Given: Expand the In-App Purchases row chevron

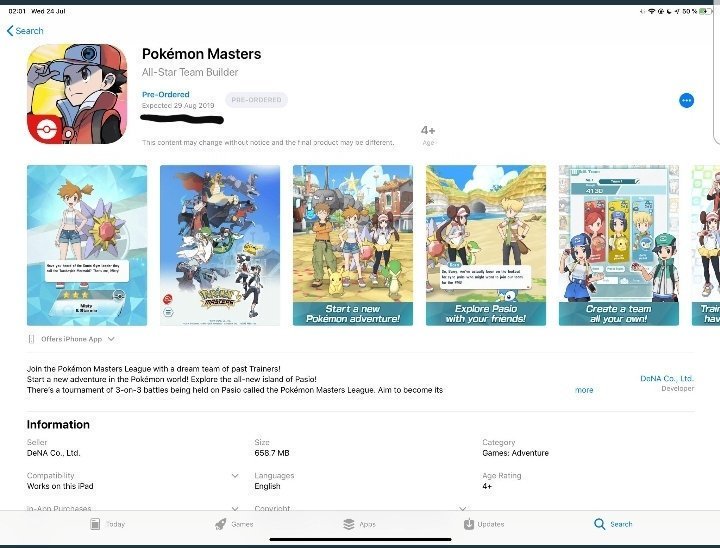Looking at the screenshot, I should coord(235,508).
